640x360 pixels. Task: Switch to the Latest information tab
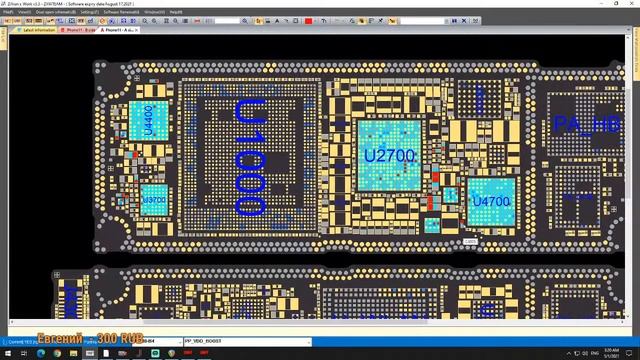coord(36,30)
